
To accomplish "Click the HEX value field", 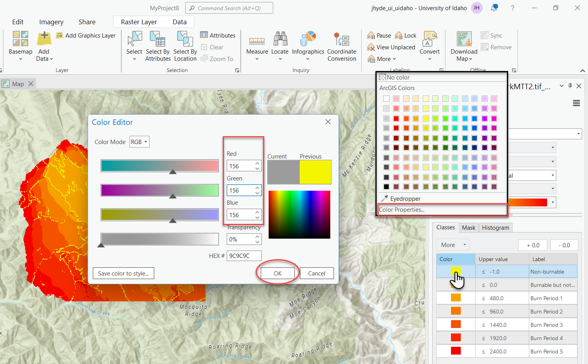I will click(244, 256).
